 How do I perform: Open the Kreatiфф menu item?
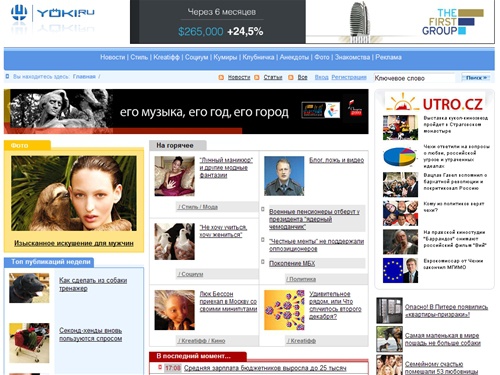[166, 57]
